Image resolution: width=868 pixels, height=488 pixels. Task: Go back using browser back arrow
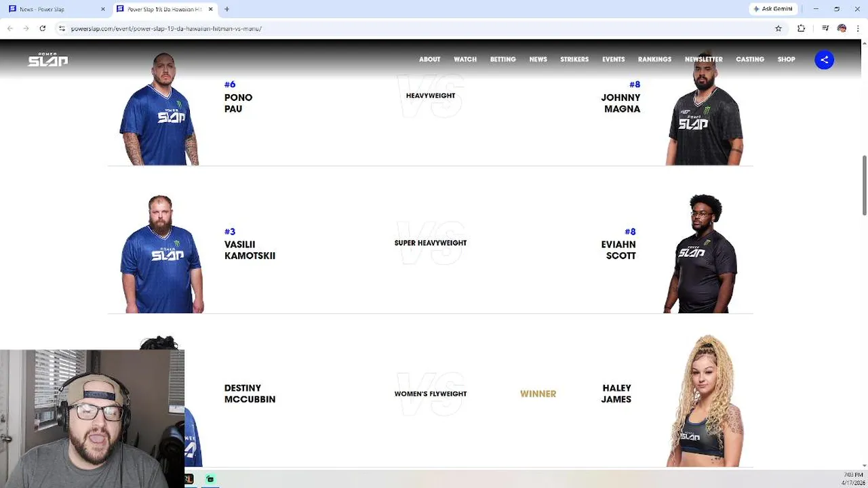tap(10, 28)
